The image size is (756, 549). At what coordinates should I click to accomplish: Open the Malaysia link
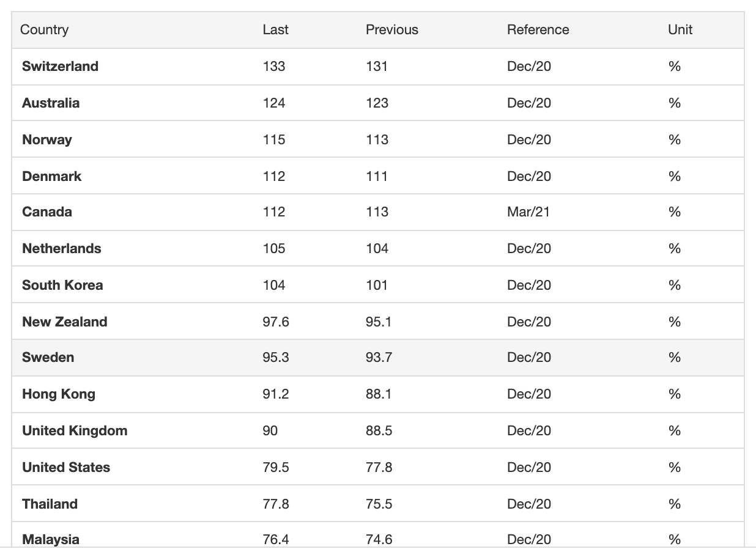[51, 539]
